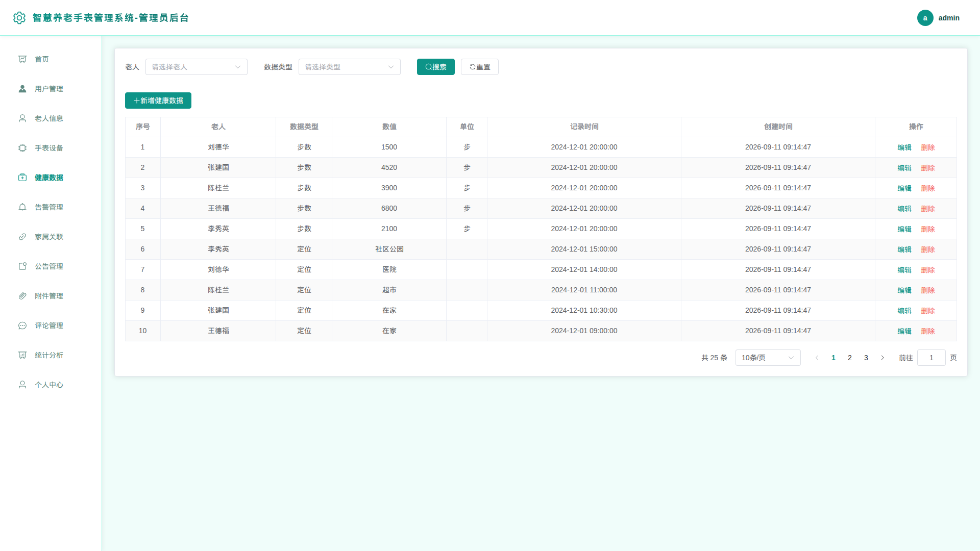Screen dimensions: 980x551
Task: Delete row 10 王德福 在家
Action: pos(927,331)
